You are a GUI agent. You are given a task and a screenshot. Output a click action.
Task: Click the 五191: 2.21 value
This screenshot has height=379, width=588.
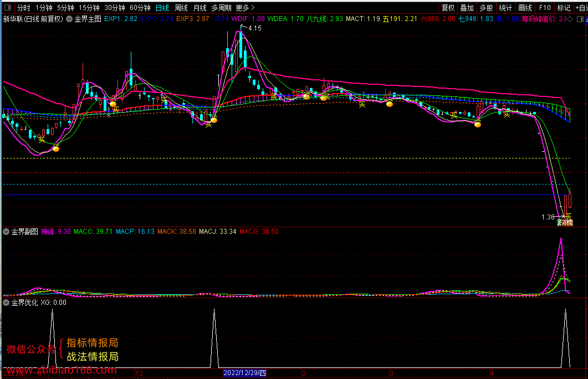click(x=400, y=19)
